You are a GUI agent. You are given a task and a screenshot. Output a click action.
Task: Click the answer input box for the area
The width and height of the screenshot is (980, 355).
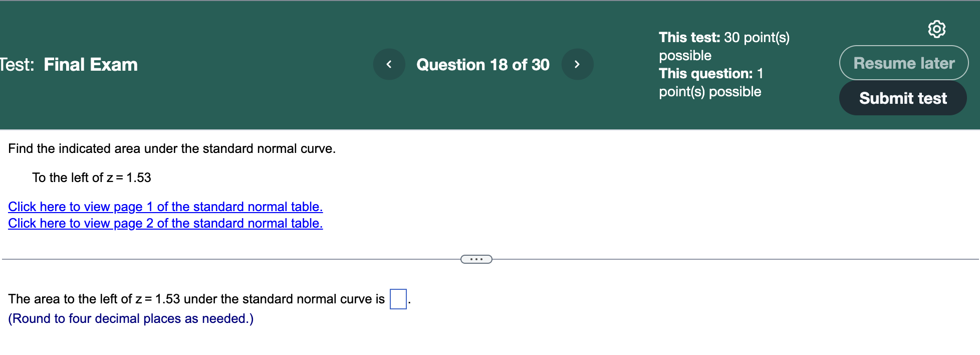point(397,298)
